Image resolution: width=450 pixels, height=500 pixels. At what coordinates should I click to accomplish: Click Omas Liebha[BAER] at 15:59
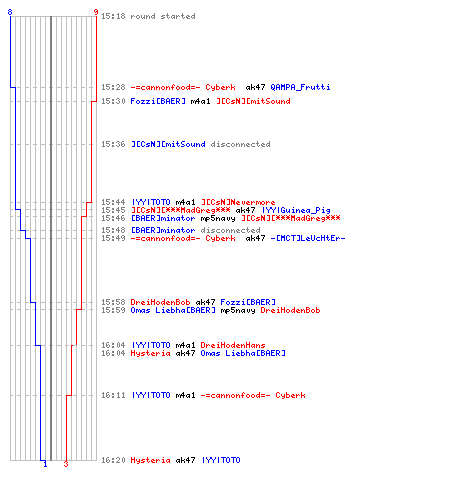pyautogui.click(x=173, y=310)
